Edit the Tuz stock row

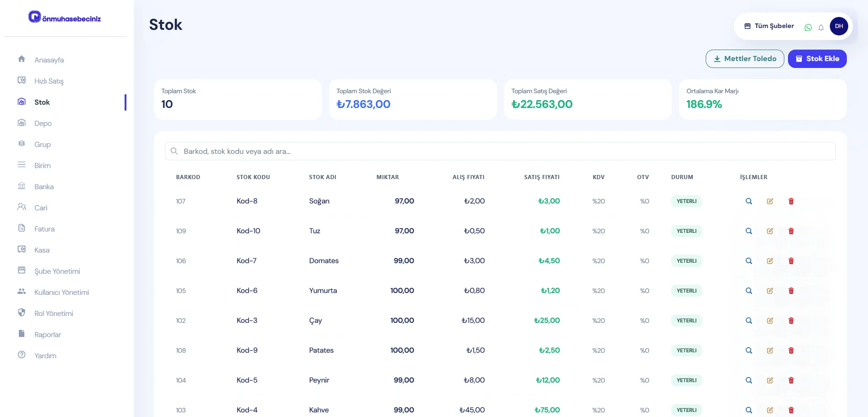click(770, 231)
